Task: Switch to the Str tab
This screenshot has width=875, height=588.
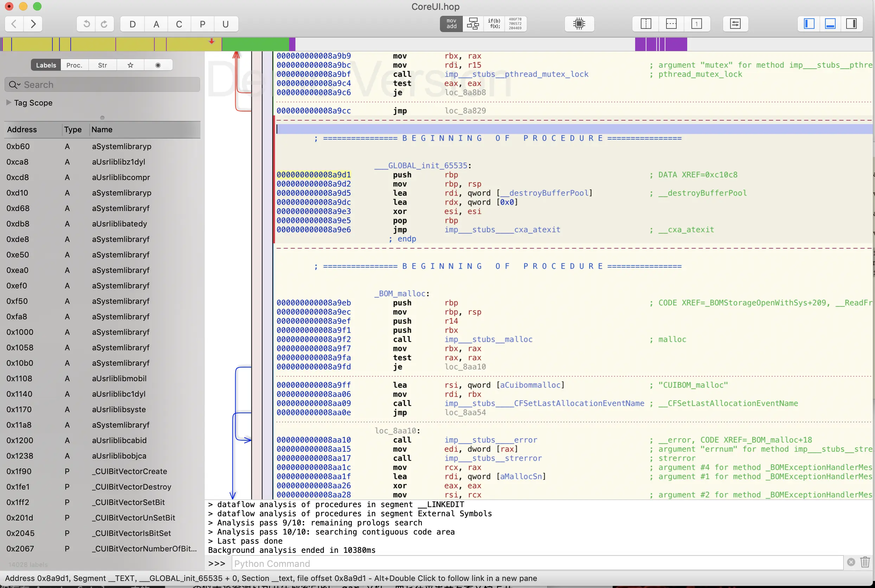Action: coord(102,65)
